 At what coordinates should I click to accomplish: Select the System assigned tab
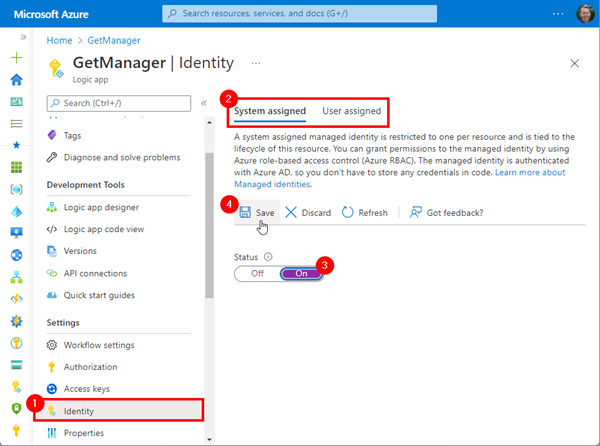(270, 111)
